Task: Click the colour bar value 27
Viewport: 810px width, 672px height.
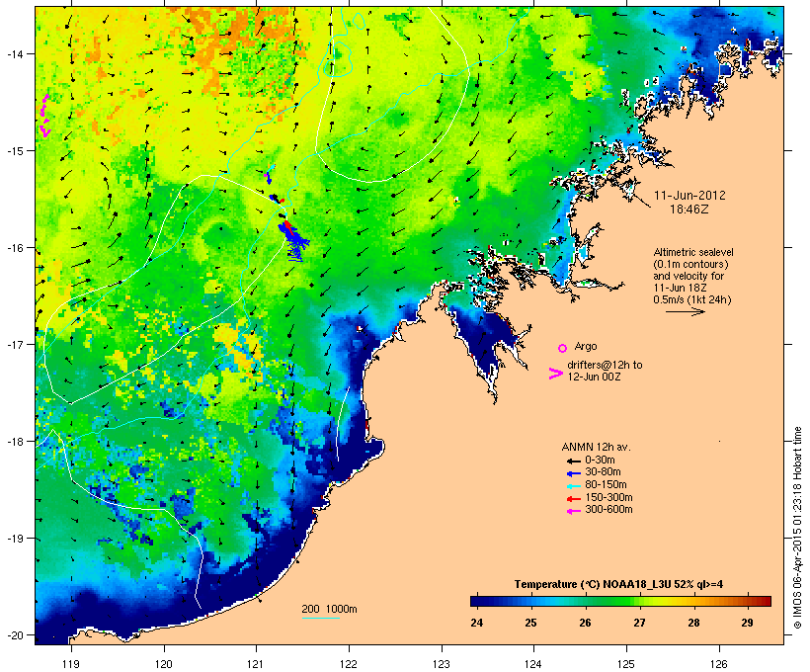Action: point(639,623)
